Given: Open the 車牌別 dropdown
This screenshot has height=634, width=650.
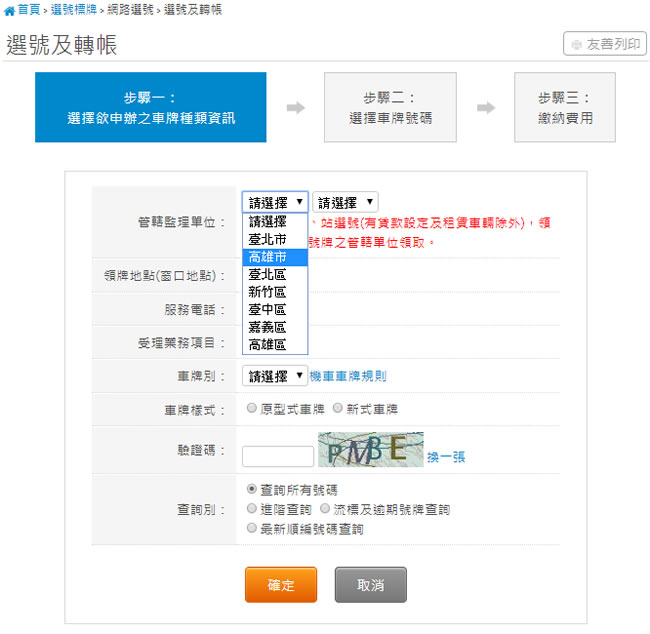Looking at the screenshot, I should (x=274, y=376).
